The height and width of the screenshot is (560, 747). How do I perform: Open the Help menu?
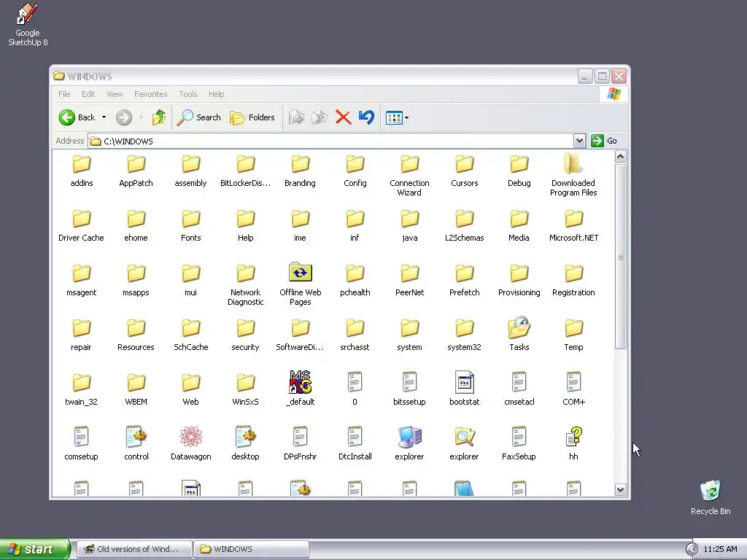tap(216, 94)
